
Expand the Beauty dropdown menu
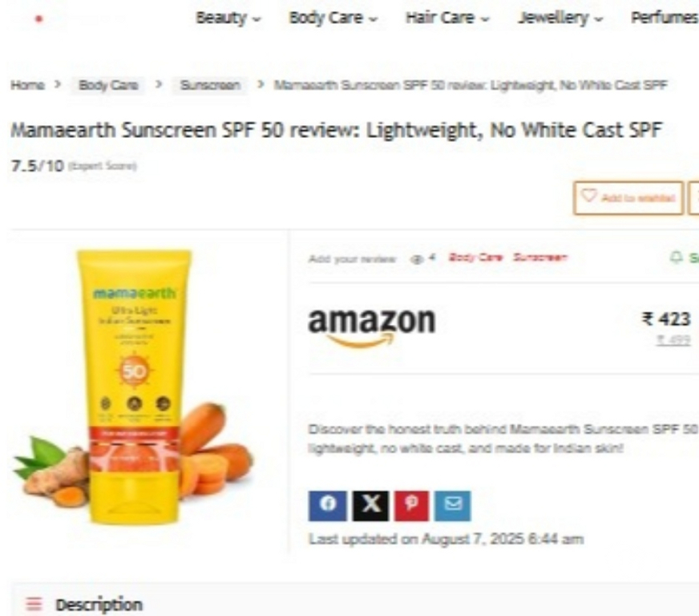[228, 18]
